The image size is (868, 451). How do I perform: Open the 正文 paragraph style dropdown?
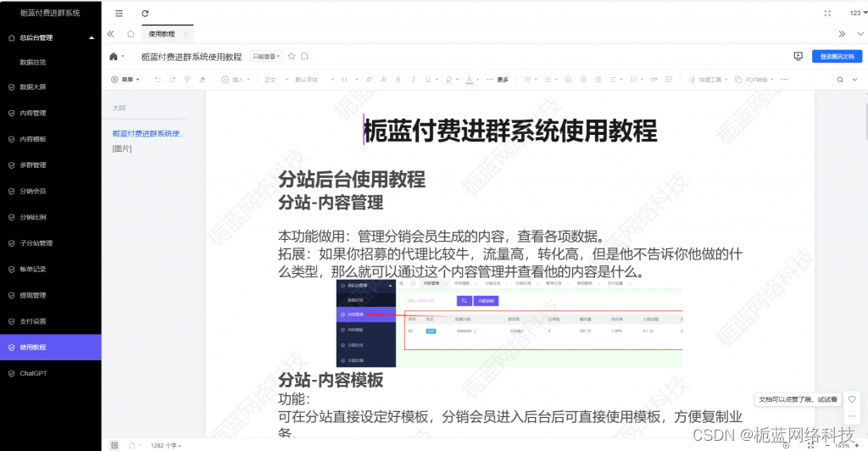[x=276, y=80]
